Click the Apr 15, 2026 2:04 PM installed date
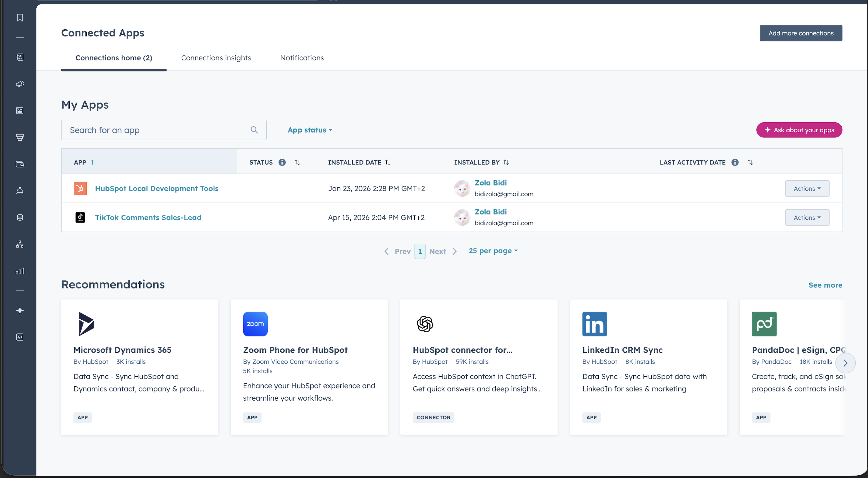The width and height of the screenshot is (868, 478). click(x=376, y=217)
